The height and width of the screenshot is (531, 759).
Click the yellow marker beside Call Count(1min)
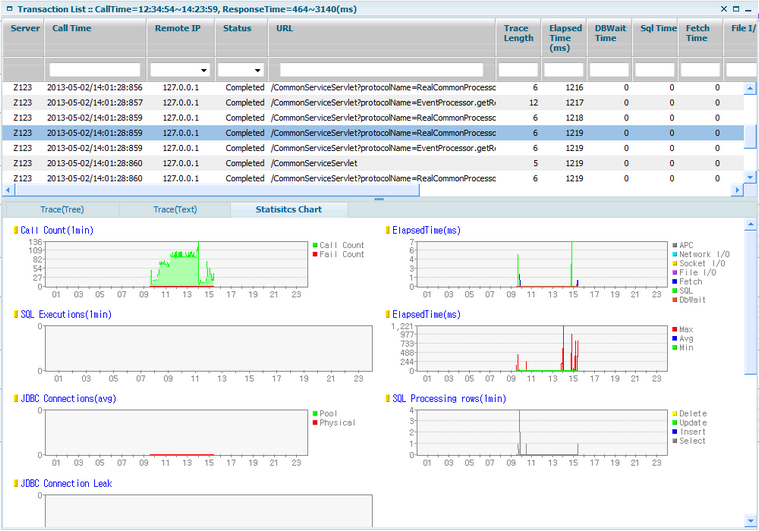pyautogui.click(x=15, y=230)
